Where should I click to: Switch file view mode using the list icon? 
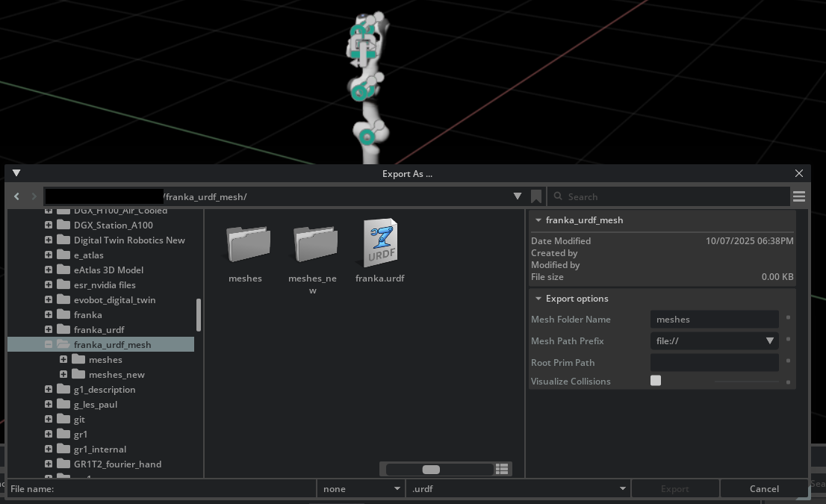[x=502, y=469]
